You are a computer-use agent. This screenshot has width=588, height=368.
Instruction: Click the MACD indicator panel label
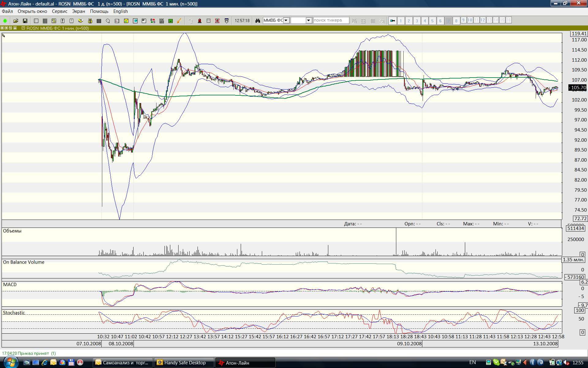click(10, 285)
